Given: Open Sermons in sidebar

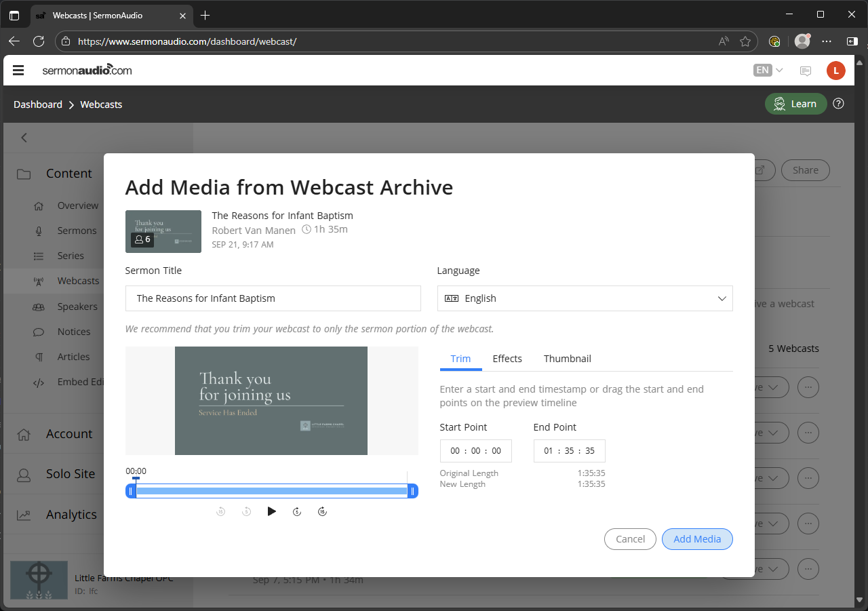Looking at the screenshot, I should [77, 231].
